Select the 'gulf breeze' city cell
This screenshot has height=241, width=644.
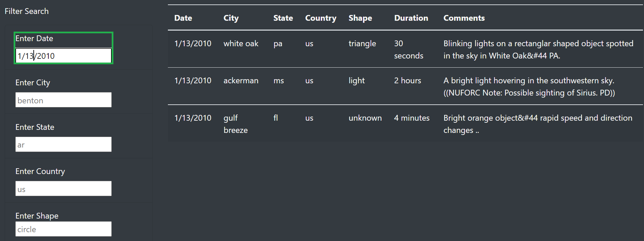235,124
